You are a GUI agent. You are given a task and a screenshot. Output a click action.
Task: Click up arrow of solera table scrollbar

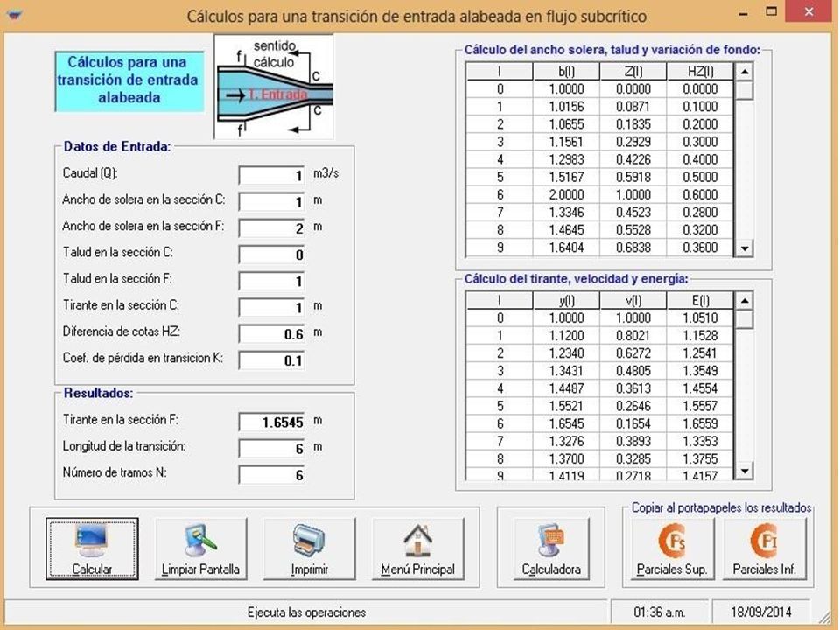pyautogui.click(x=745, y=71)
